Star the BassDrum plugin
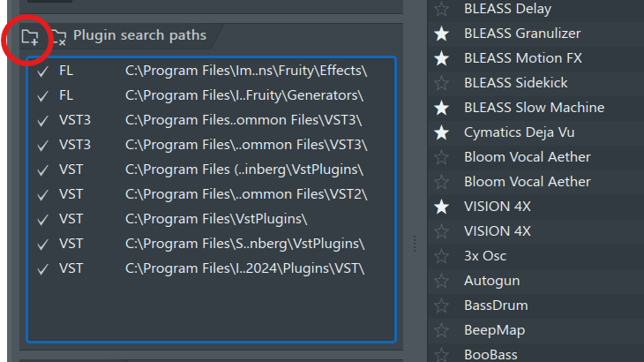 pyautogui.click(x=441, y=305)
